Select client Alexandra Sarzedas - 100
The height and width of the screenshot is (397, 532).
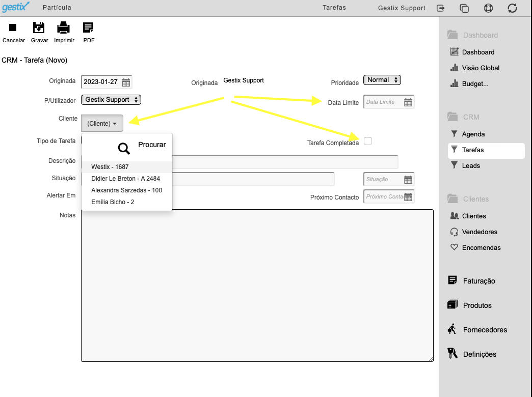point(127,190)
